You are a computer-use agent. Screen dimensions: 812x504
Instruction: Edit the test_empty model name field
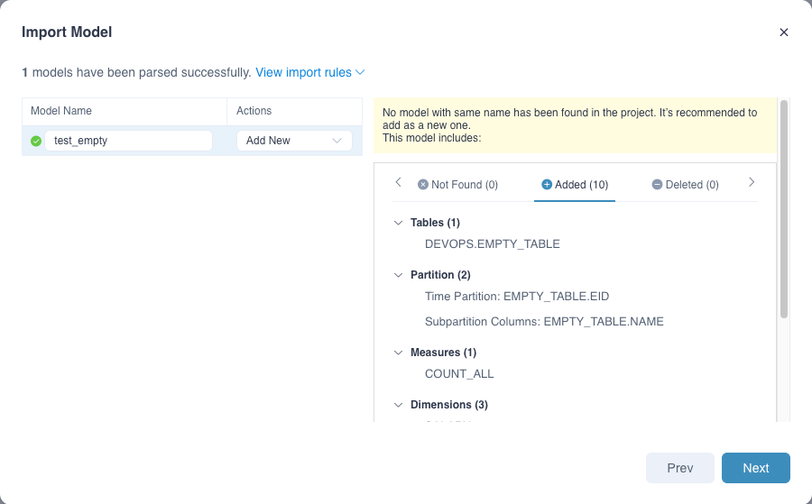coord(131,141)
